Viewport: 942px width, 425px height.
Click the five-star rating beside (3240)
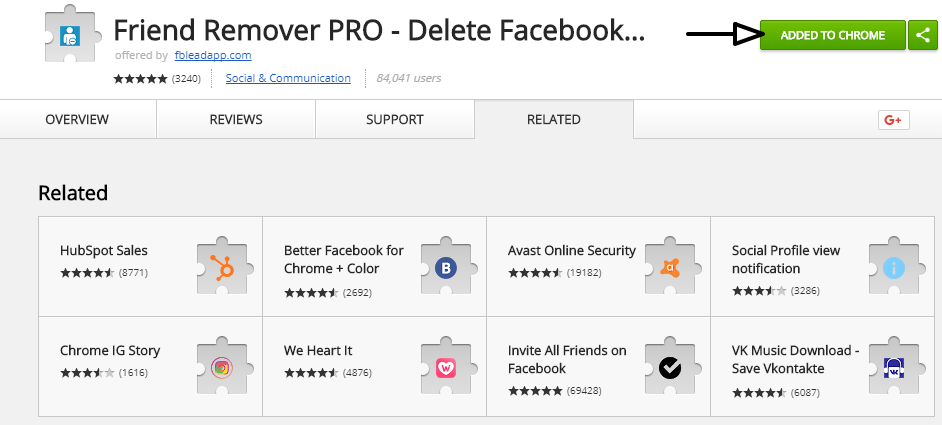tap(141, 79)
